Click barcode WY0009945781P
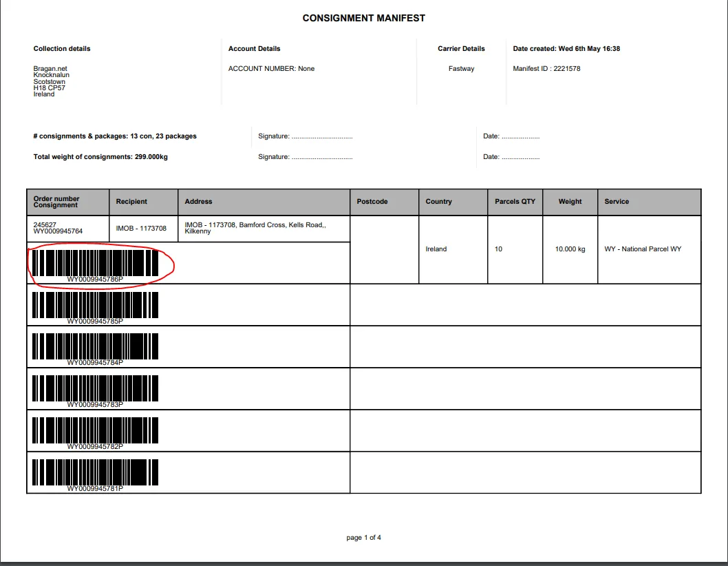The height and width of the screenshot is (566, 728). (95, 475)
